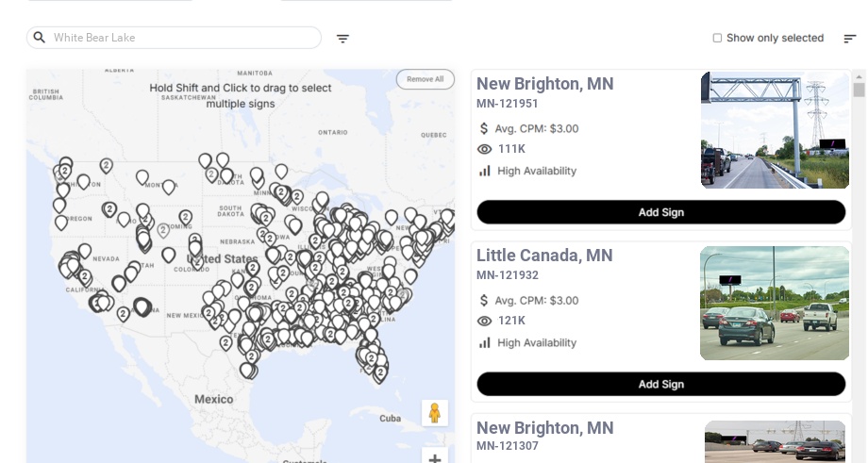The height and width of the screenshot is (463, 868).
Task: Click the Avg. CPM dollar icon for MN-121951
Action: (484, 128)
